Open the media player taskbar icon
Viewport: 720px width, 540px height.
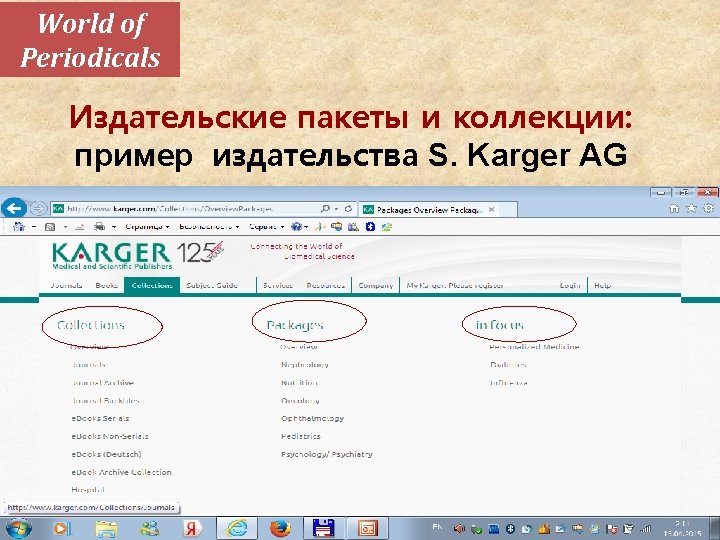click(62, 529)
